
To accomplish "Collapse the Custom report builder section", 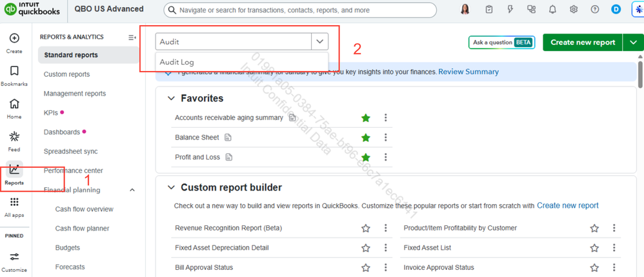I will click(x=171, y=187).
